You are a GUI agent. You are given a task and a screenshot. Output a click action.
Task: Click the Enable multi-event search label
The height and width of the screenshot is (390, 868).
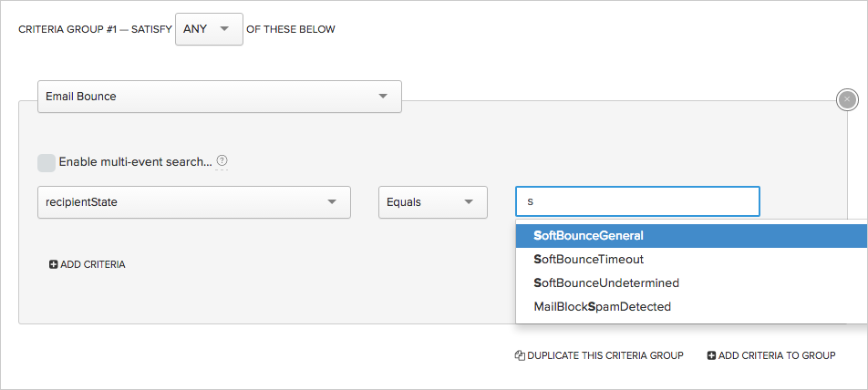(x=135, y=162)
